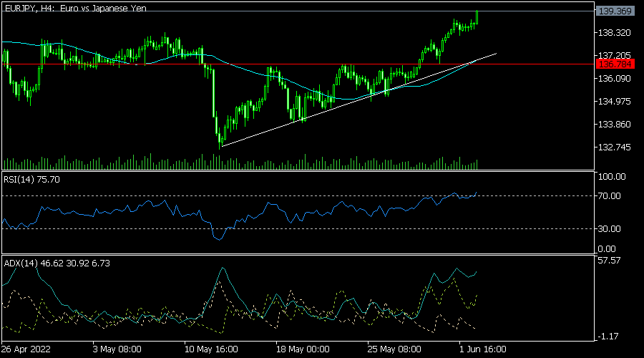Click RSI overbought level 70.00 label
Screen dimensions: 644x358
[x=610, y=196]
